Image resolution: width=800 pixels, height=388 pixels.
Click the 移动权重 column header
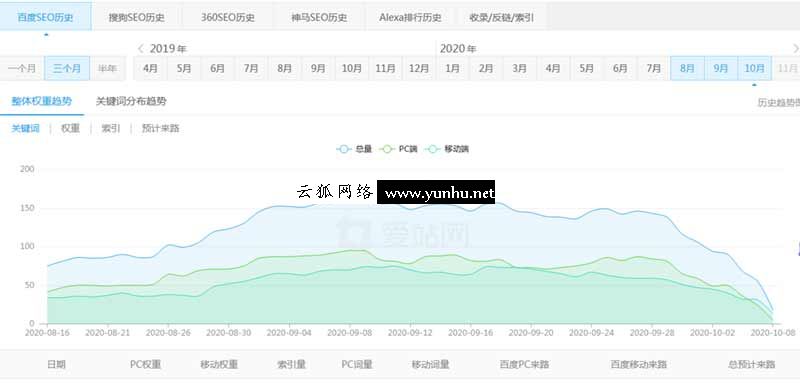[x=219, y=365]
